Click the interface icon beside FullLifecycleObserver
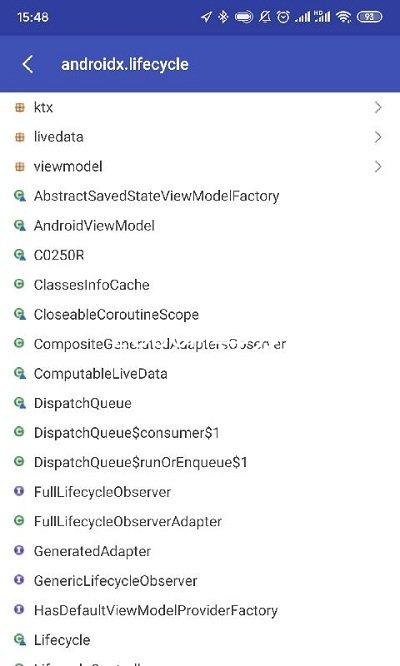The height and width of the screenshot is (666, 400). point(19,491)
